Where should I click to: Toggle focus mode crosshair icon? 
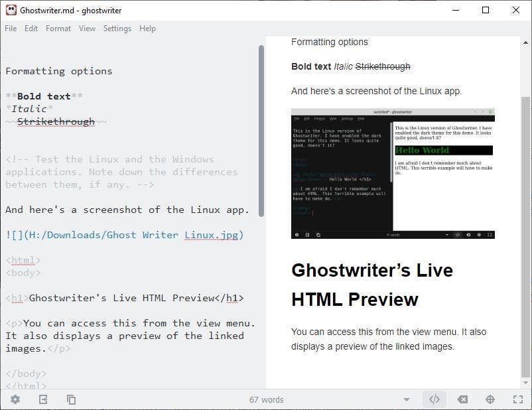point(490,399)
